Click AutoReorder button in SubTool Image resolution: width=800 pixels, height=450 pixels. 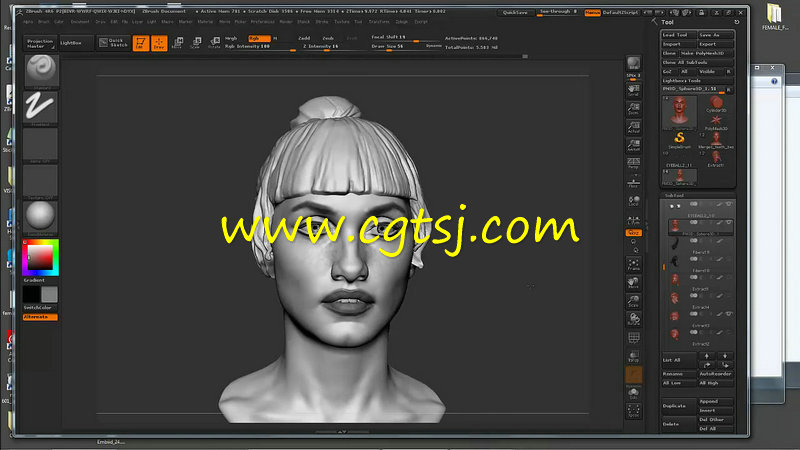tap(716, 374)
